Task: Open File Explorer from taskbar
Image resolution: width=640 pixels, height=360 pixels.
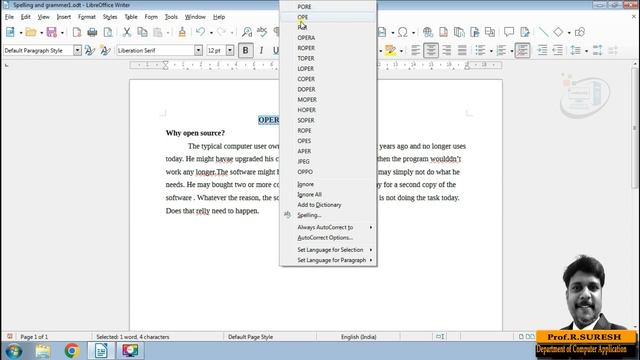Action: 43,351
